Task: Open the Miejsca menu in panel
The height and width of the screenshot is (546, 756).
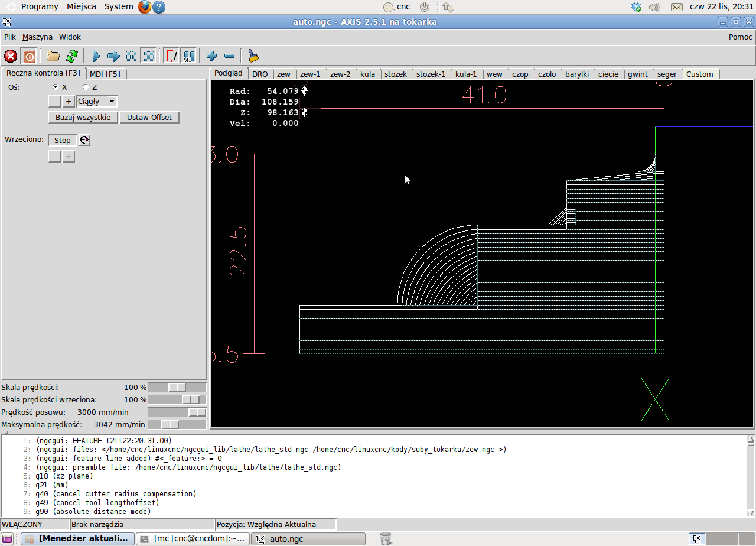Action: [x=82, y=7]
